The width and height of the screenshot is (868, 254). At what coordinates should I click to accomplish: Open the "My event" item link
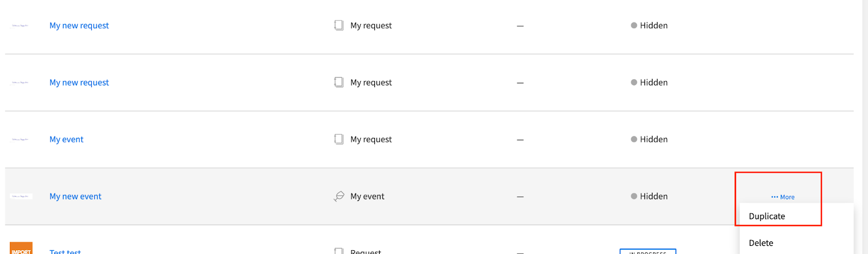(66, 139)
